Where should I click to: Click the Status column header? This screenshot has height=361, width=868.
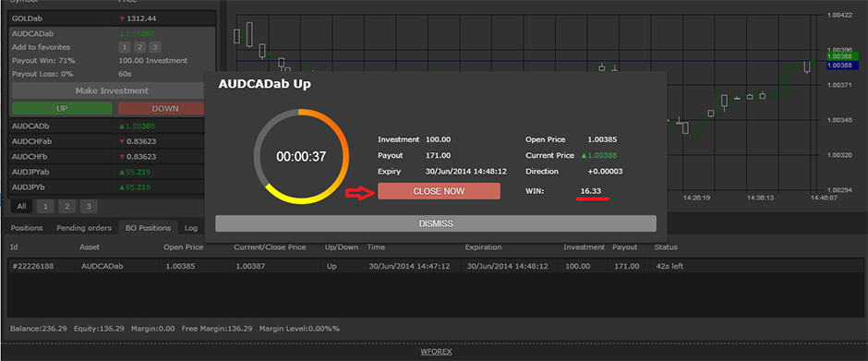point(666,247)
